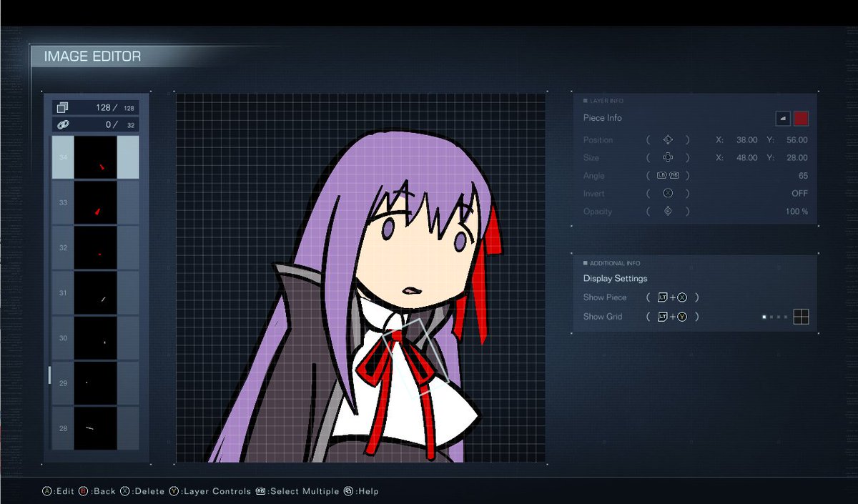Screen dimensions: 858x504
Task: Click the grid display square icon
Action: pyautogui.click(x=801, y=317)
